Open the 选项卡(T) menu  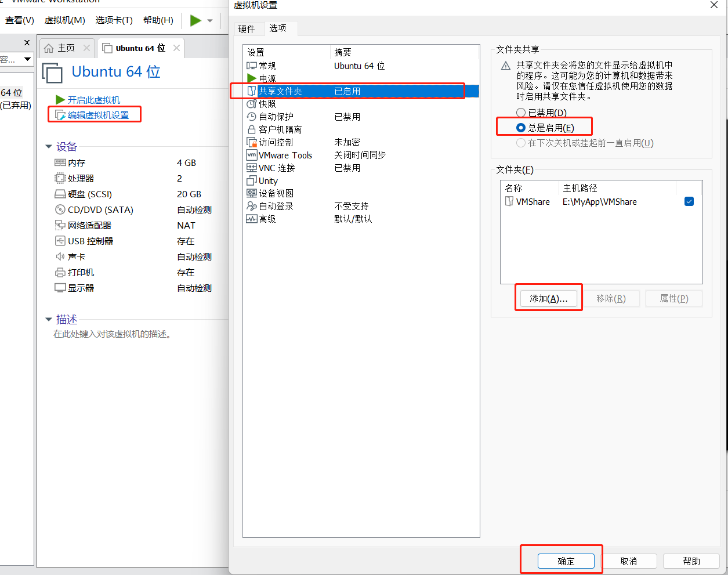114,20
